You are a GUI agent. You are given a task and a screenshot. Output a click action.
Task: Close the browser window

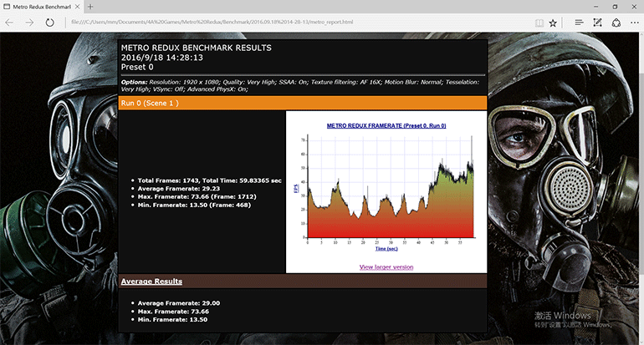[x=634, y=7]
